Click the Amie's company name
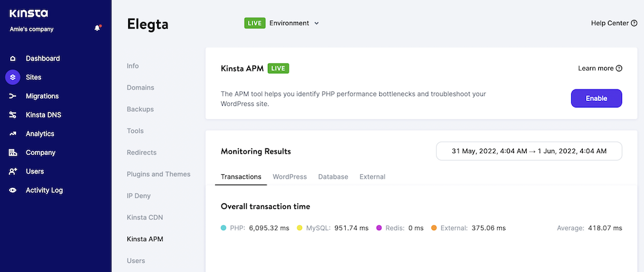 pos(31,30)
